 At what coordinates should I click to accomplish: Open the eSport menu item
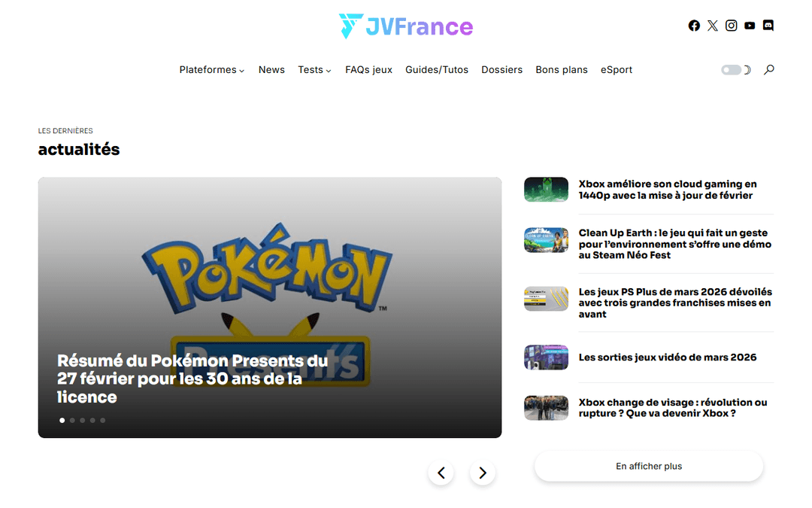[x=617, y=69]
